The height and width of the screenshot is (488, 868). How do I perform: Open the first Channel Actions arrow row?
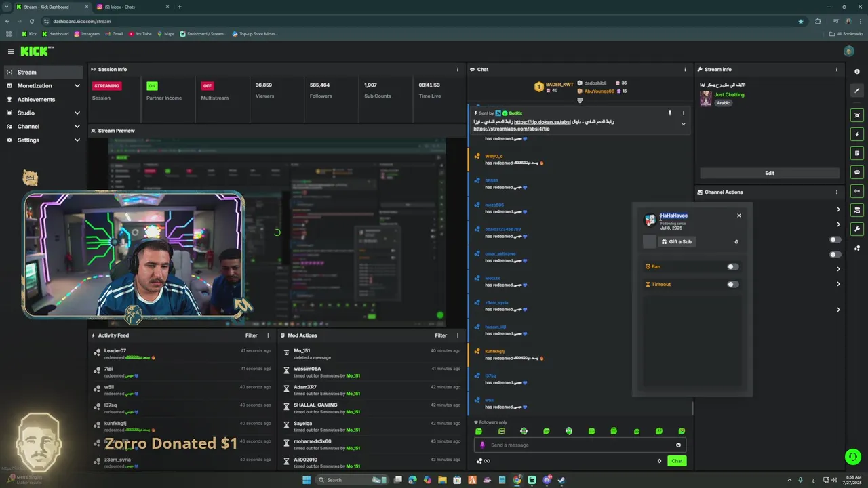pos(838,209)
